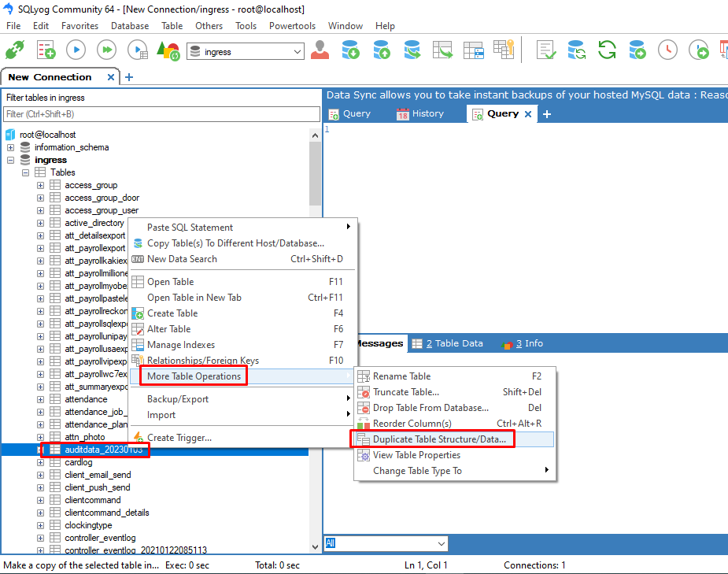Add a new query tab plus

547,114
